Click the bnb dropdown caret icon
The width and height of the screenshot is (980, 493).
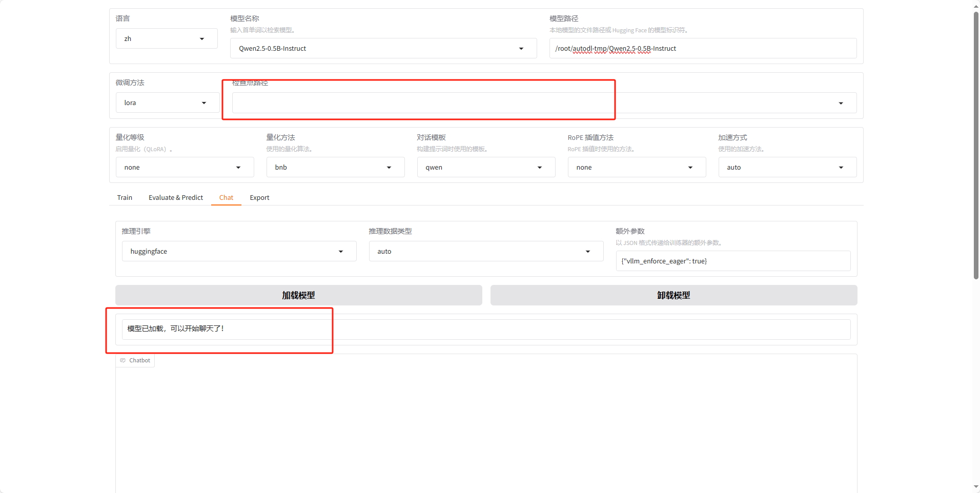pyautogui.click(x=389, y=168)
